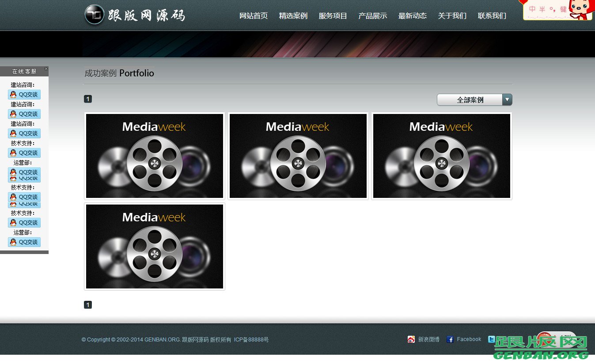
Task: Click the round site logo icon in header
Action: pyautogui.click(x=94, y=15)
